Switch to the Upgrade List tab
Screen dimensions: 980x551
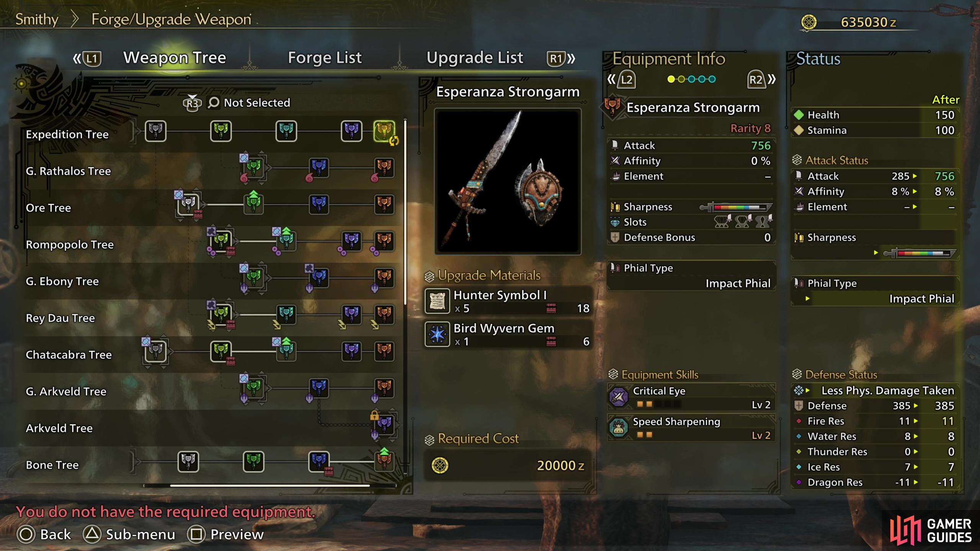click(x=475, y=58)
